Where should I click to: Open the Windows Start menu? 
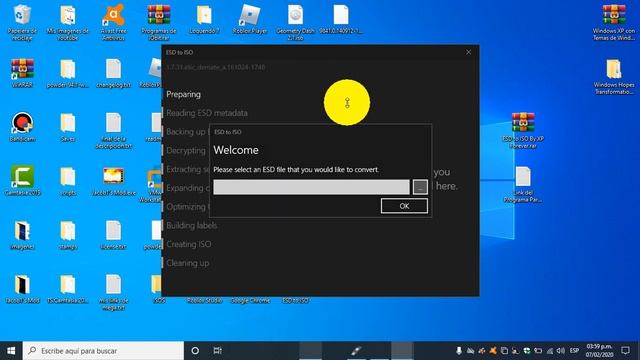pyautogui.click(x=11, y=351)
